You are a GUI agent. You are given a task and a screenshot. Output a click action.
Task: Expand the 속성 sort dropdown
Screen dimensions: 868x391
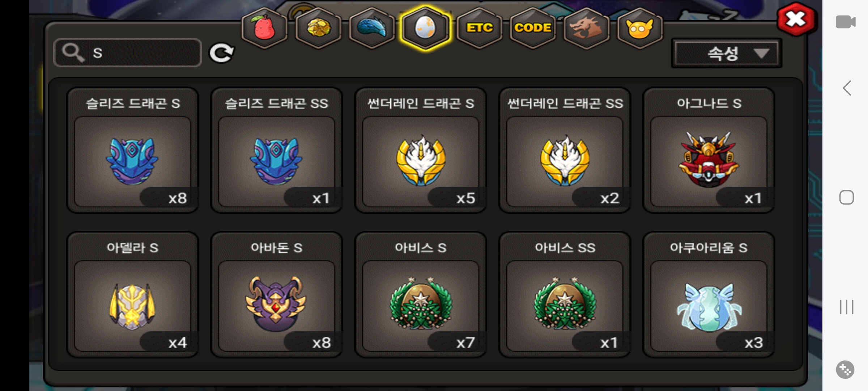coord(727,54)
